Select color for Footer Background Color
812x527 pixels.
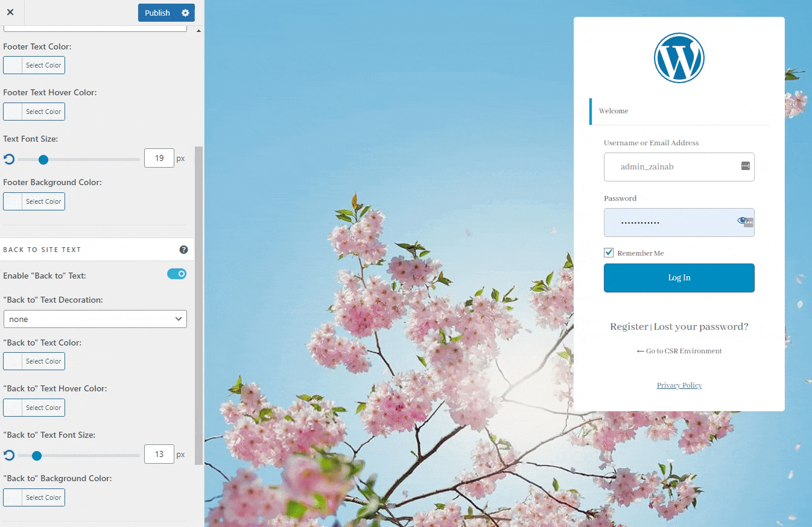point(34,201)
